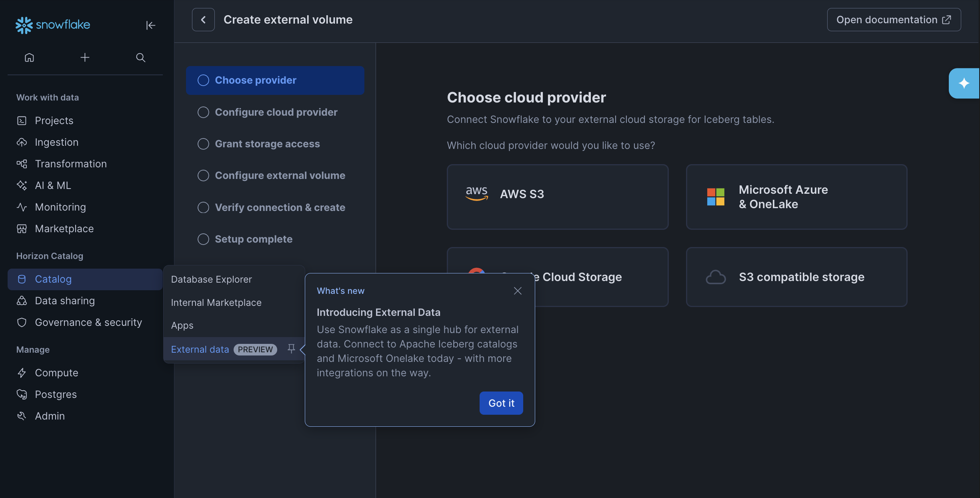Open documentation in a new tab
Image resolution: width=980 pixels, height=498 pixels.
[894, 19]
